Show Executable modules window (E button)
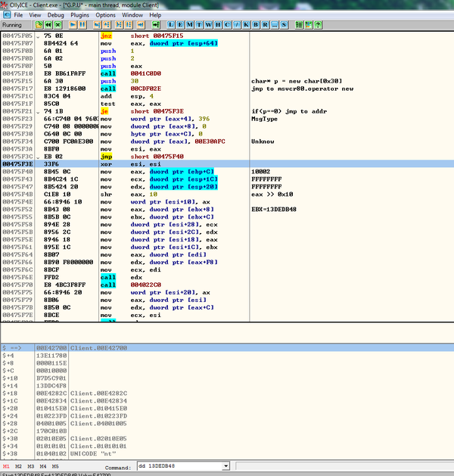Image resolution: width=454 pixels, height=476 pixels. (x=182, y=25)
